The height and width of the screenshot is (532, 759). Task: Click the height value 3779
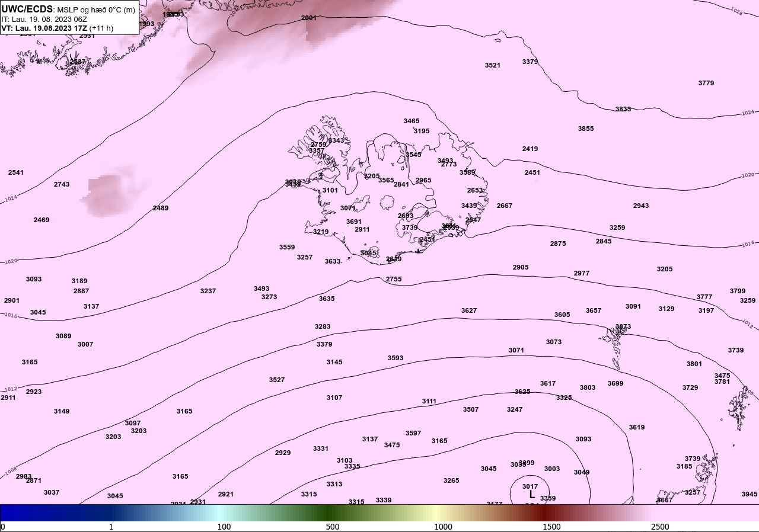point(706,83)
